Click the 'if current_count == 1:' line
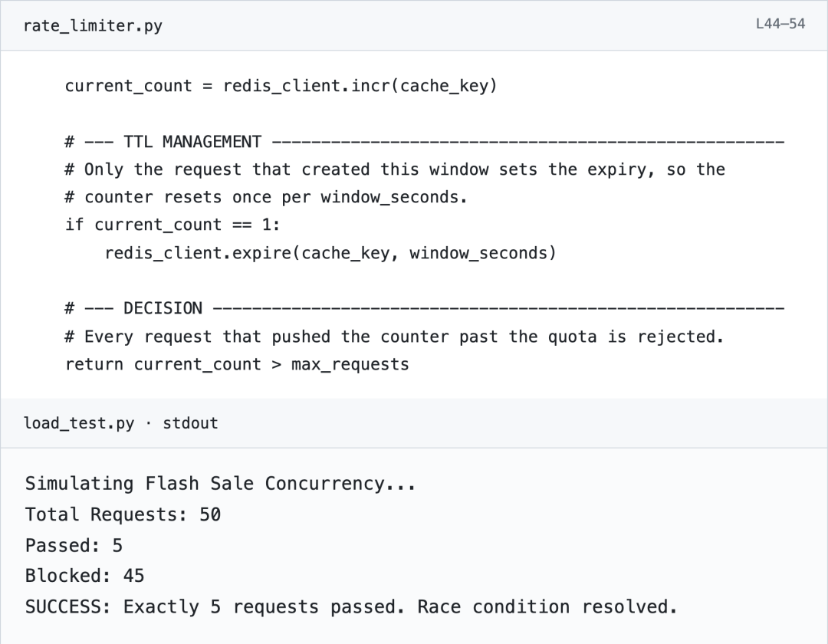This screenshot has width=828, height=644. coord(172,225)
